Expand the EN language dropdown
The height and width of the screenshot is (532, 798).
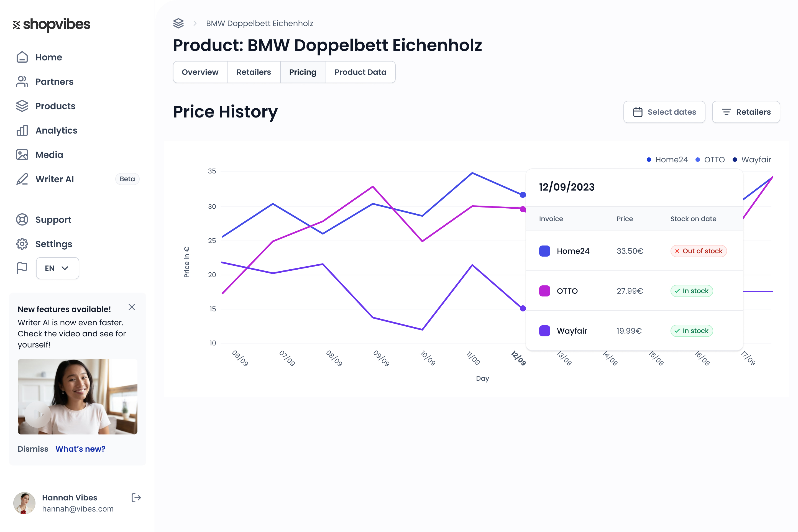point(57,268)
